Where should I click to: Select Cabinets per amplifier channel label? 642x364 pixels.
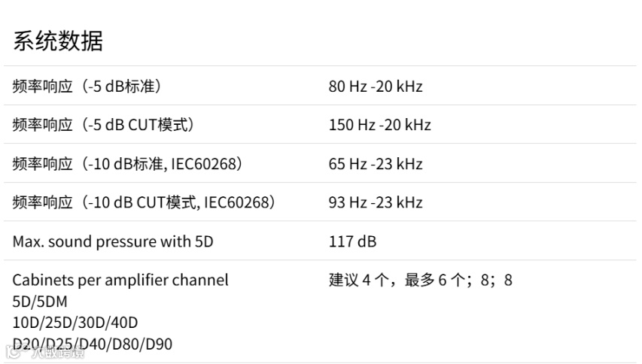tap(120, 281)
